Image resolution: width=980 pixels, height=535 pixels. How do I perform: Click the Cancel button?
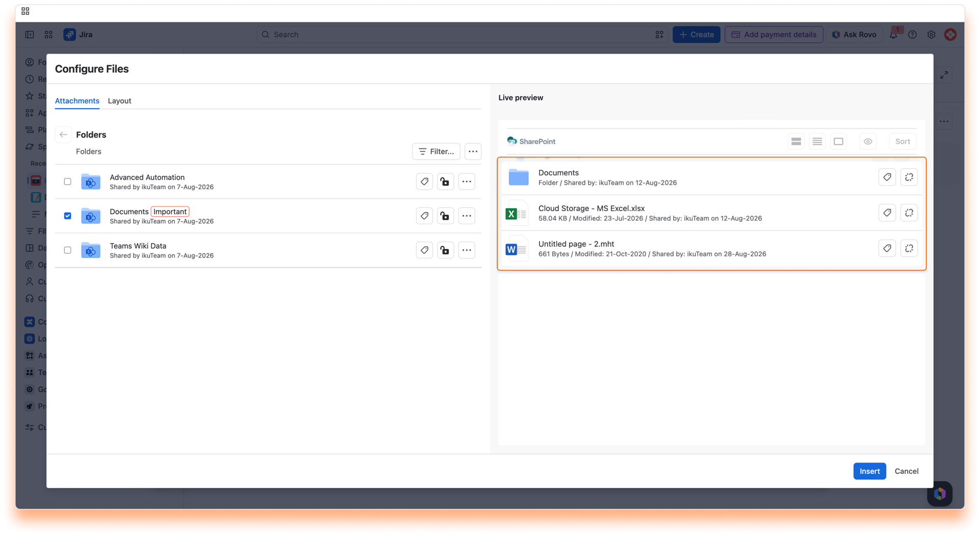pos(906,471)
